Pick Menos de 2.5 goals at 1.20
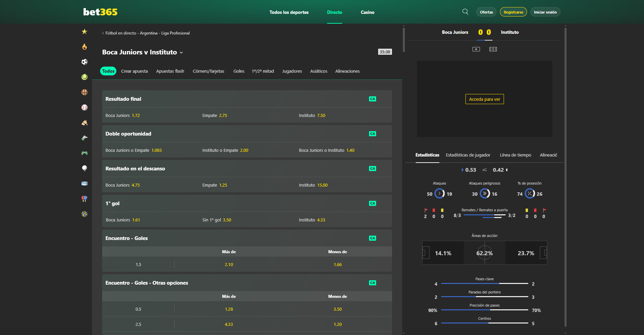Image resolution: width=644 pixels, height=335 pixels. (x=338, y=325)
